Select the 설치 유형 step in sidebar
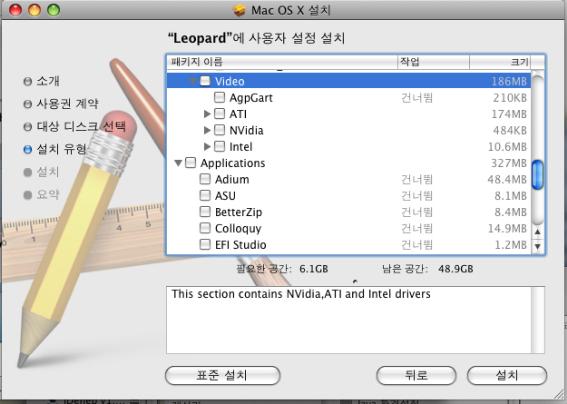Viewport: 567px width, 404px height. [x=55, y=149]
